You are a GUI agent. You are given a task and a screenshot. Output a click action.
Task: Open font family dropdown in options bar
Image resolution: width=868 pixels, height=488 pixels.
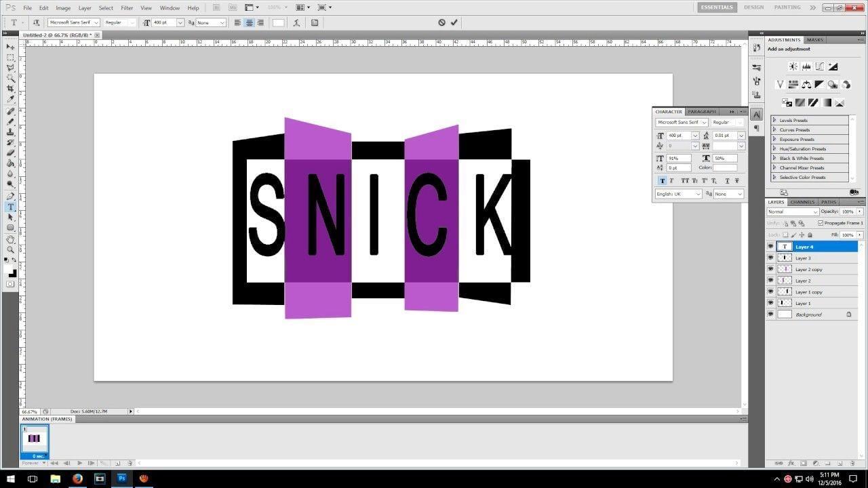96,22
